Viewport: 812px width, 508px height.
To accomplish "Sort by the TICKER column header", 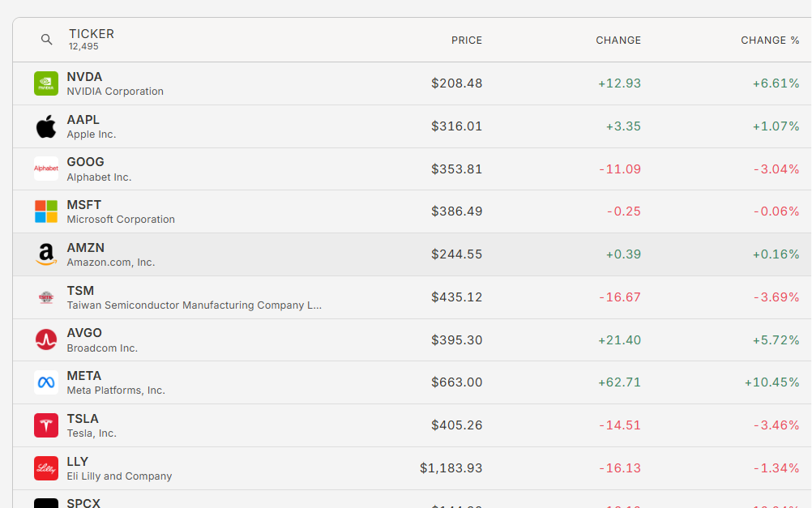I will click(92, 34).
